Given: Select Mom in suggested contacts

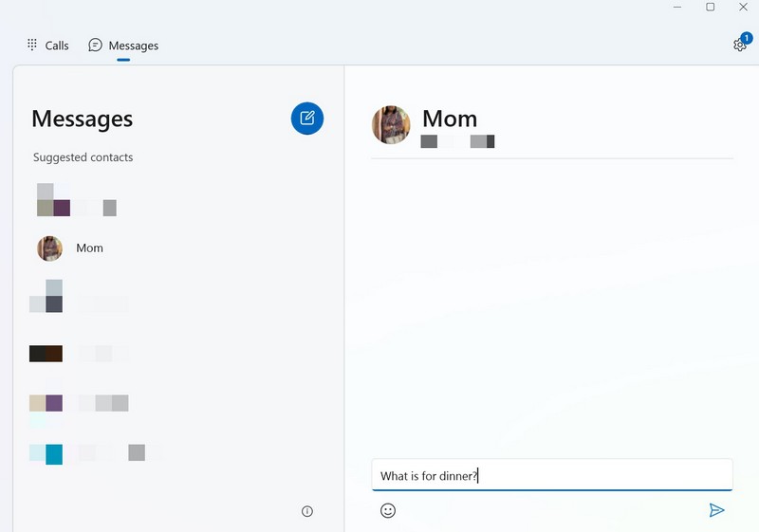Looking at the screenshot, I should click(89, 248).
